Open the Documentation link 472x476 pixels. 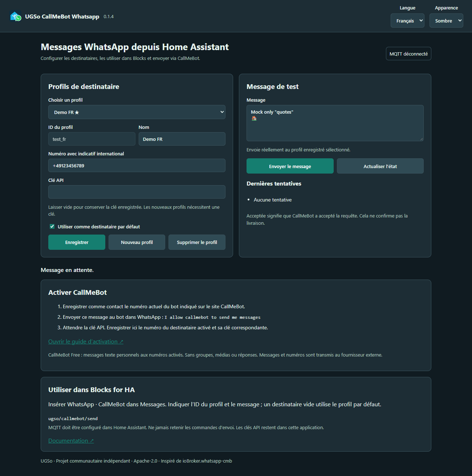(71, 441)
